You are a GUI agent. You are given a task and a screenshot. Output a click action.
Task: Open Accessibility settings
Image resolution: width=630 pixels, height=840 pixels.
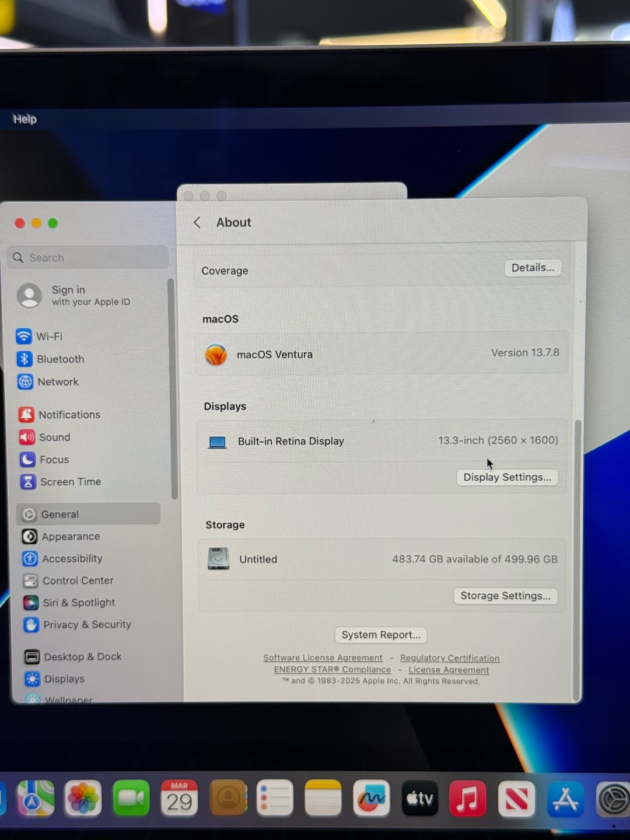tap(62, 559)
